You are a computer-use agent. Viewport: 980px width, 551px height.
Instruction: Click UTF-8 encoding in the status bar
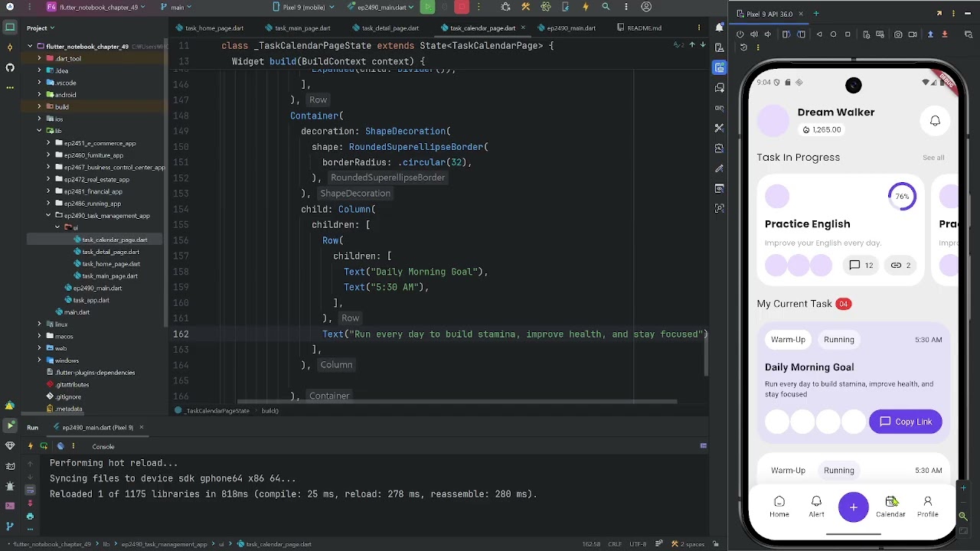point(637,544)
